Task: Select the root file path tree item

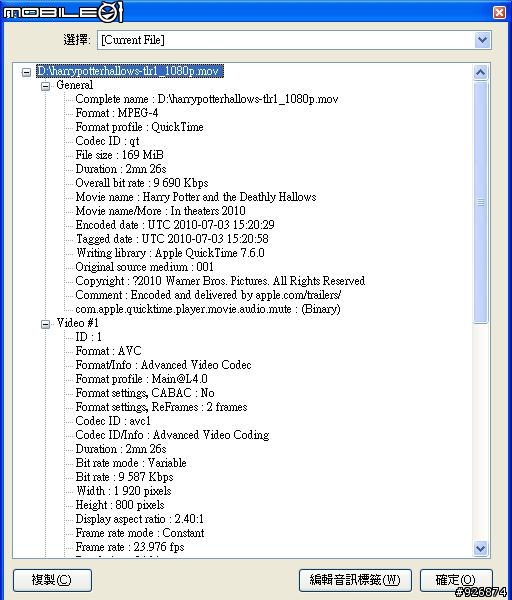Action: point(130,71)
